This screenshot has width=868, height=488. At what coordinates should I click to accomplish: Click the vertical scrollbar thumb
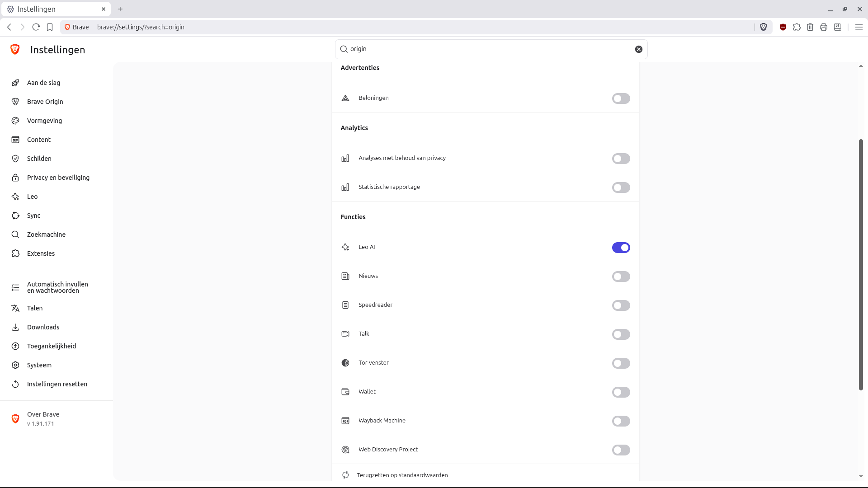pyautogui.click(x=861, y=265)
